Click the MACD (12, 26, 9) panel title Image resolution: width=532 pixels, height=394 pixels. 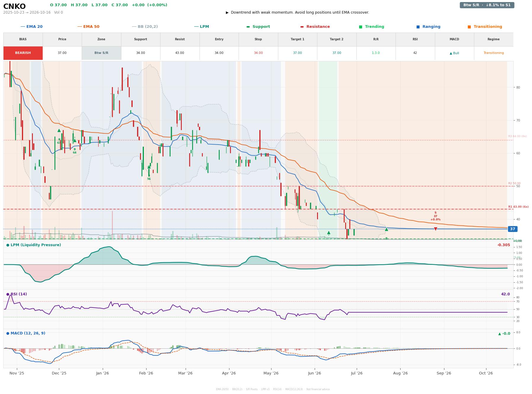26,333
